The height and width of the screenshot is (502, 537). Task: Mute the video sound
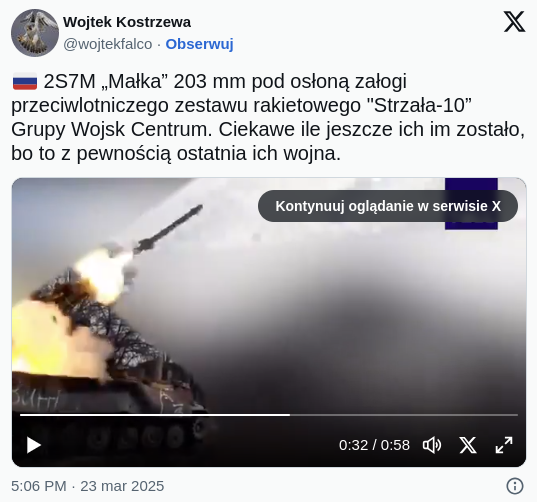pyautogui.click(x=432, y=445)
